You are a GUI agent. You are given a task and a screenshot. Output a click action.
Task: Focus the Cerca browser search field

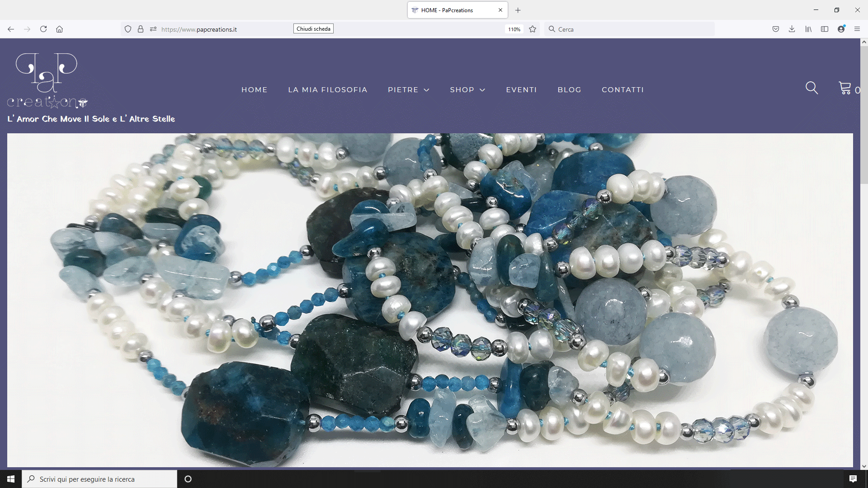[629, 29]
